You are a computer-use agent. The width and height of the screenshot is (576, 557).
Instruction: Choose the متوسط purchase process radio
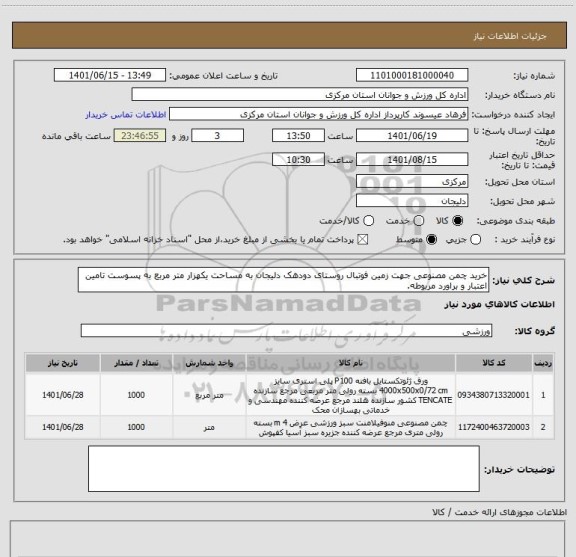point(431,240)
